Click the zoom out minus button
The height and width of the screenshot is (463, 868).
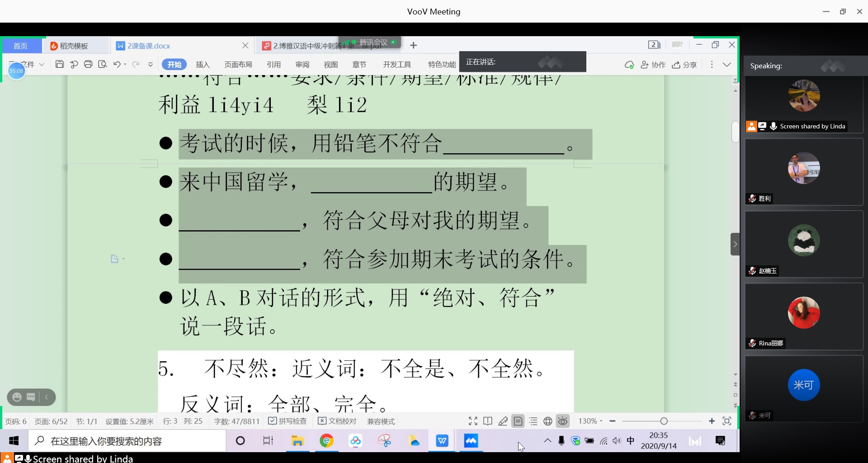[x=613, y=421]
